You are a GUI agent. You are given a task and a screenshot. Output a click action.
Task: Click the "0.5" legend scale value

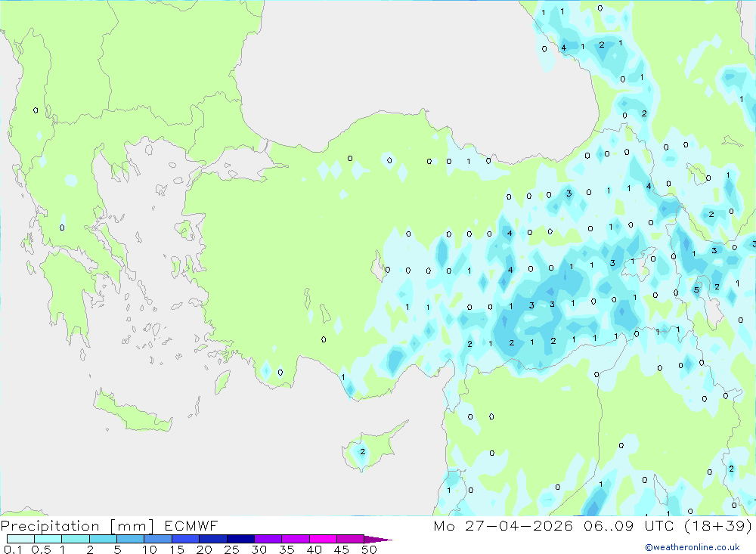42,549
